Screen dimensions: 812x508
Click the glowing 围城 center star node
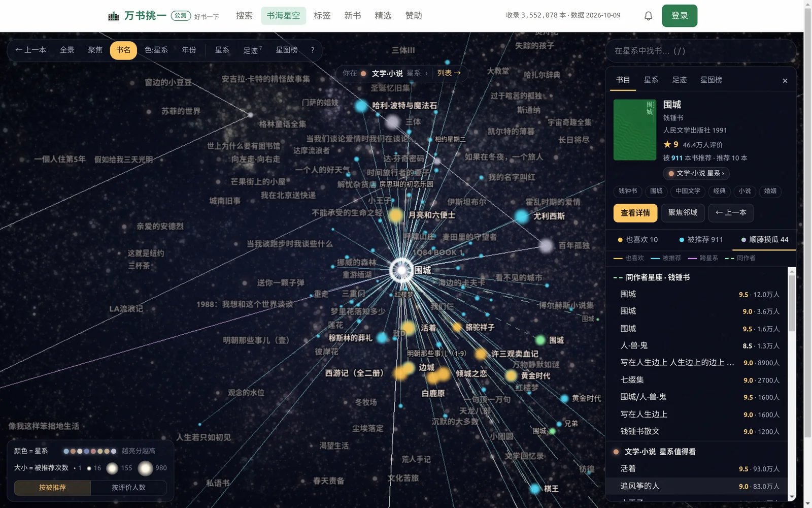(x=401, y=270)
